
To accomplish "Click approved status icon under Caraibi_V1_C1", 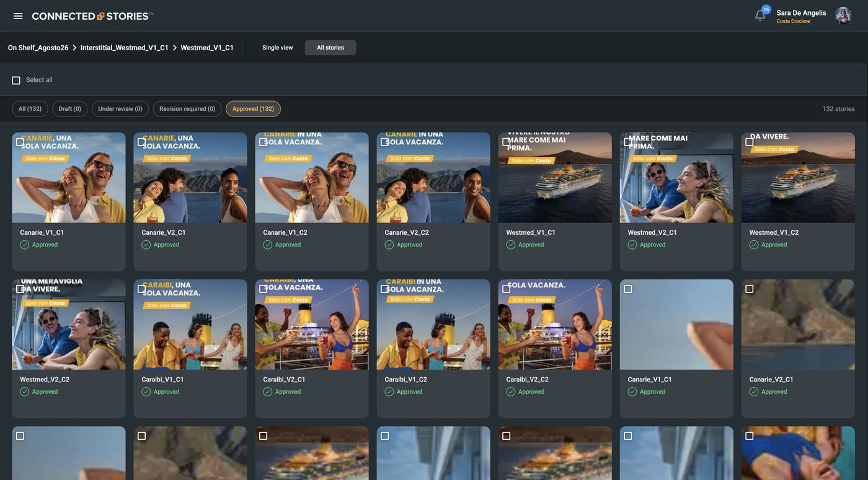I will (146, 391).
